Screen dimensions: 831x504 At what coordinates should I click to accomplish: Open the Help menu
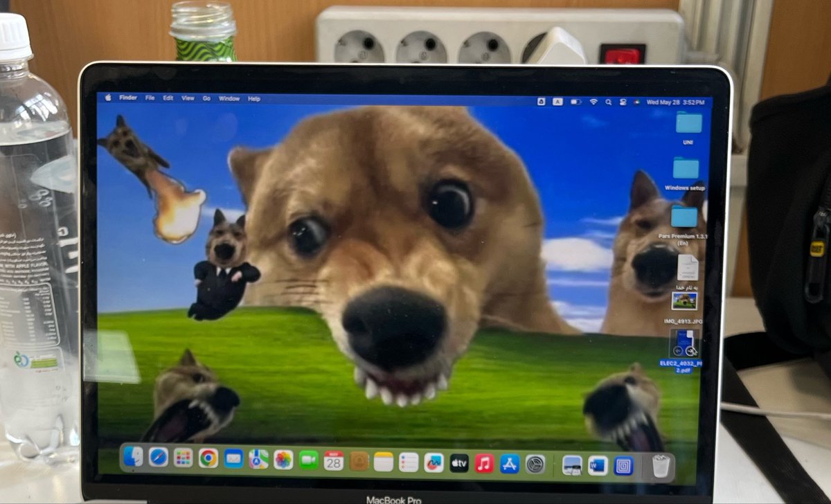click(254, 99)
